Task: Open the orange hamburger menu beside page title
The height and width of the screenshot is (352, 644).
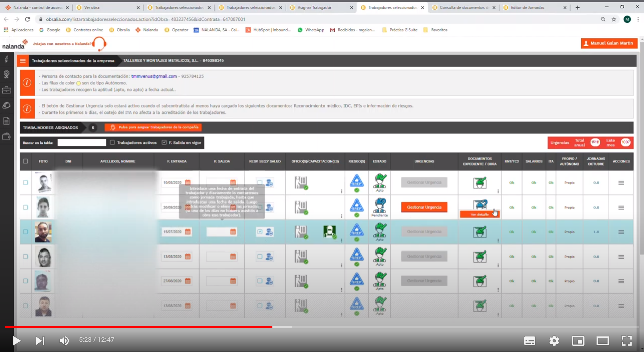Action: (x=23, y=61)
